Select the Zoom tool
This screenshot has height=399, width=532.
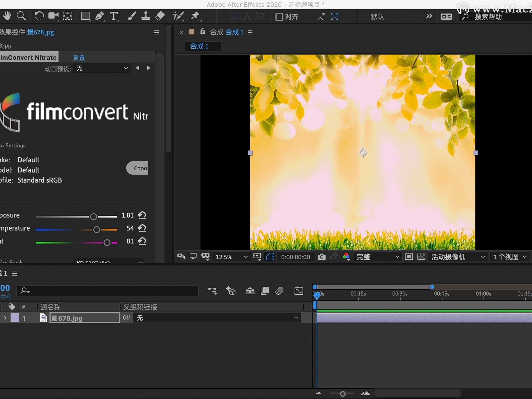[21, 16]
